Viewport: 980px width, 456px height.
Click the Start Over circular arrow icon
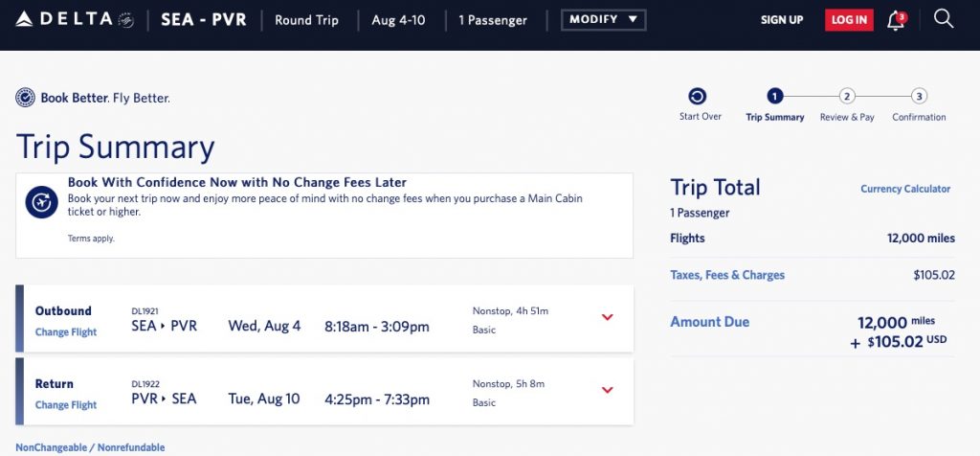pyautogui.click(x=697, y=96)
